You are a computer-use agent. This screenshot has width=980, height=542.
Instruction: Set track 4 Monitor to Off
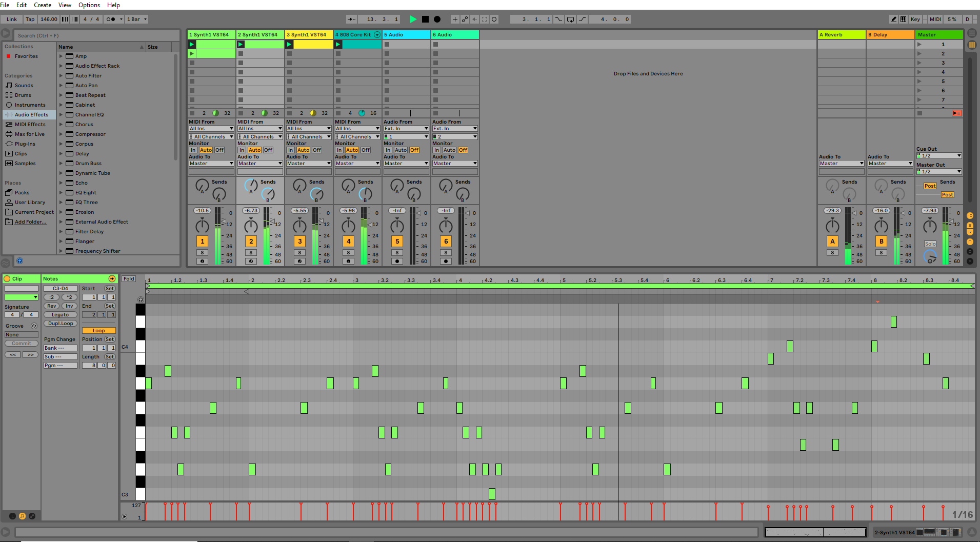pos(366,150)
